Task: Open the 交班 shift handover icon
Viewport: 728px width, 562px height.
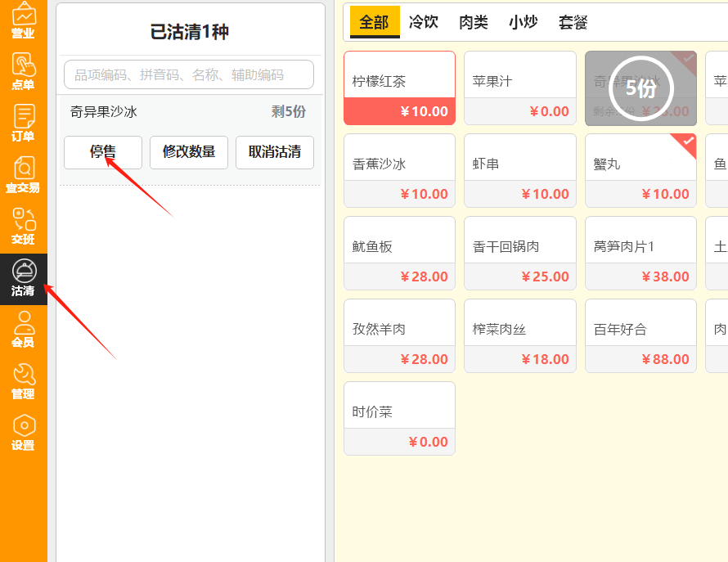Action: (23, 227)
